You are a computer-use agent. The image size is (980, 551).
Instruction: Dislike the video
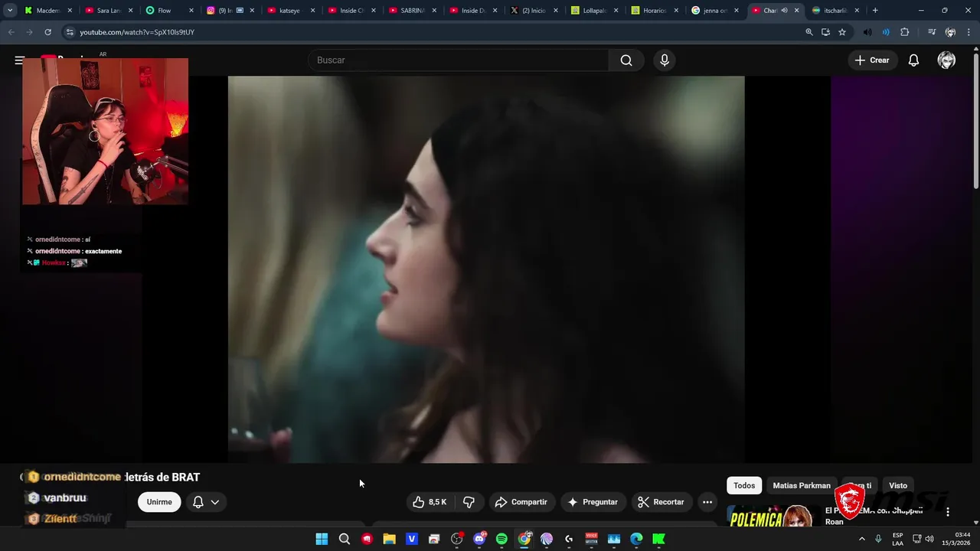(469, 502)
